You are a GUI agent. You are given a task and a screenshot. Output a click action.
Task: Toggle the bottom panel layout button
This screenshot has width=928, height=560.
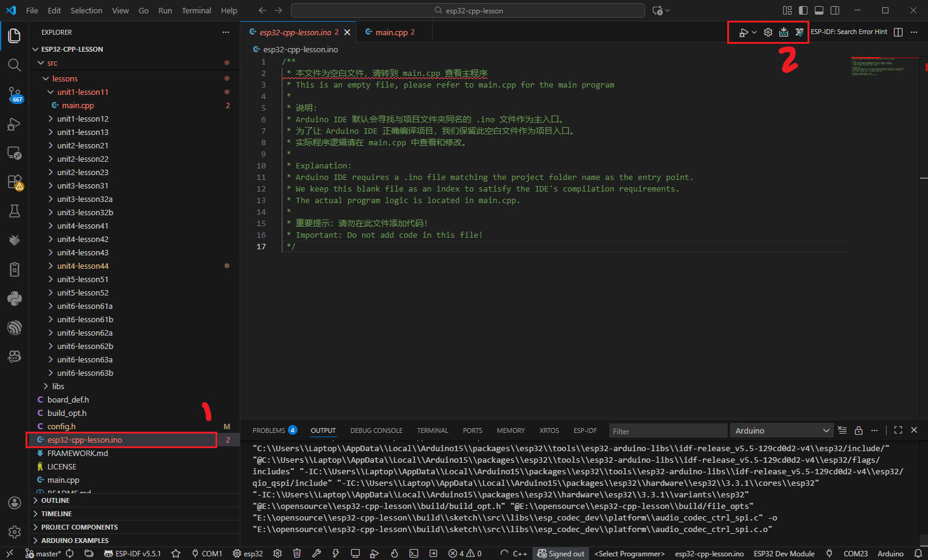[819, 10]
